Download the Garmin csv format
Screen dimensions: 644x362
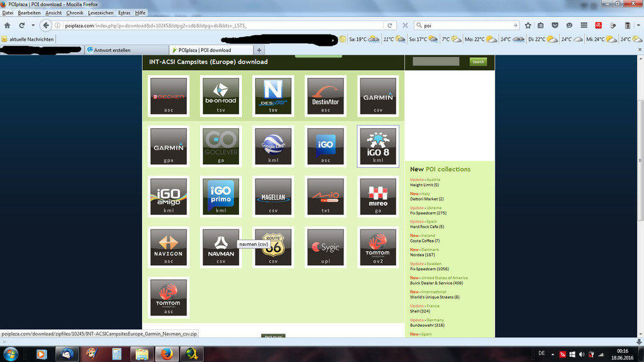click(378, 96)
